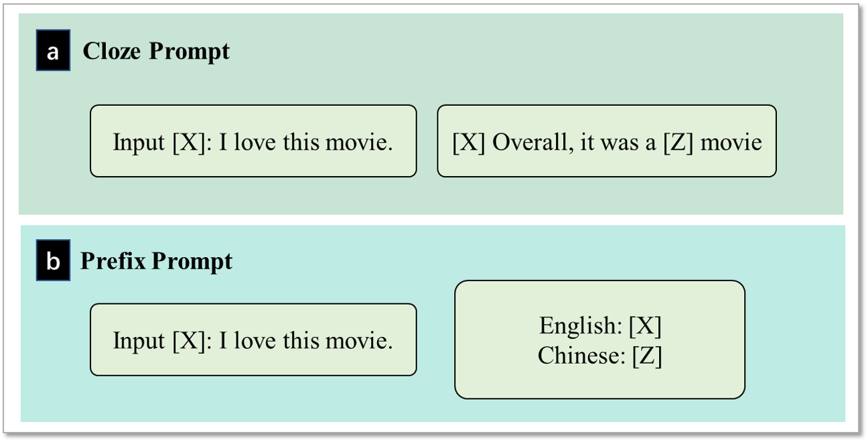The height and width of the screenshot is (442, 868).
Task: Click the black "a" label badge
Action: (x=53, y=51)
